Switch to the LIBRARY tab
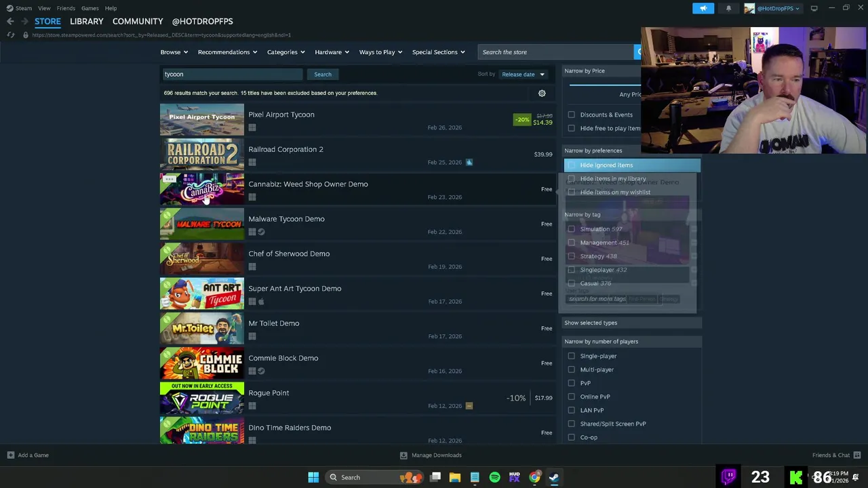This screenshot has height=488, width=868. coord(87,21)
